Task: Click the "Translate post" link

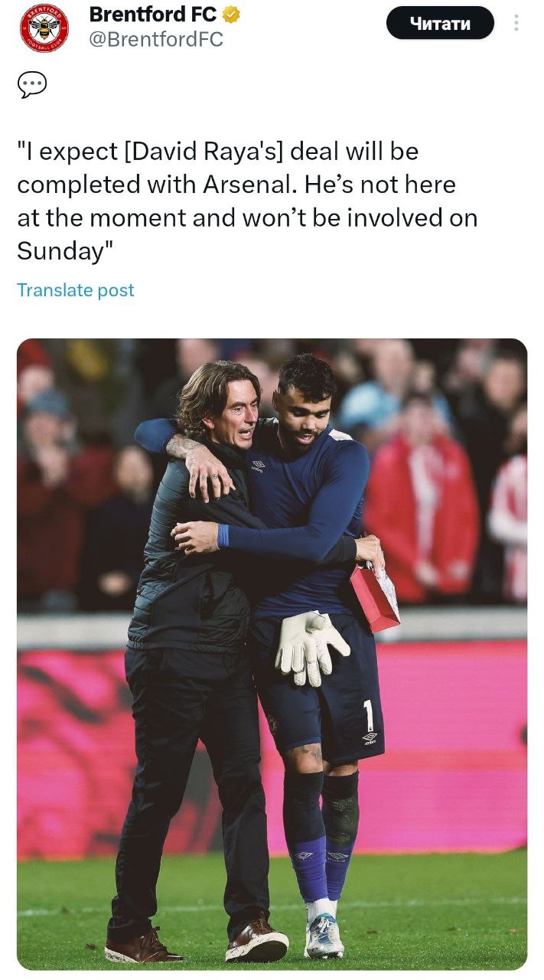Action: [75, 290]
